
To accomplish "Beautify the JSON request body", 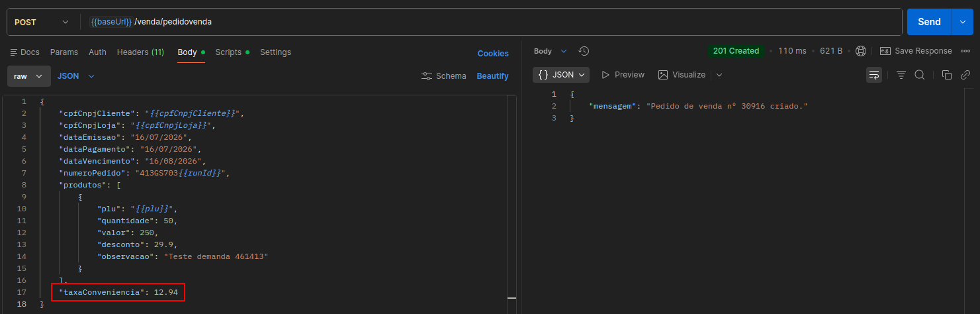I will coord(492,76).
